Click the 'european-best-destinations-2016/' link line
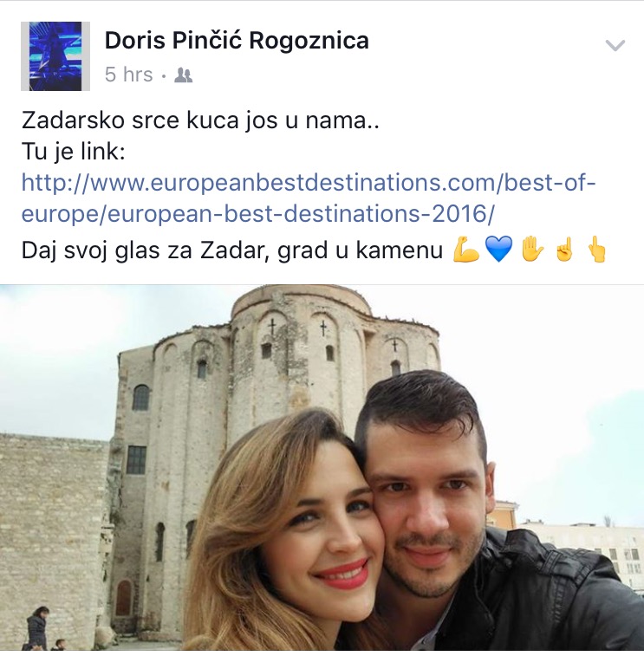The image size is (644, 656). pyautogui.click(x=257, y=214)
